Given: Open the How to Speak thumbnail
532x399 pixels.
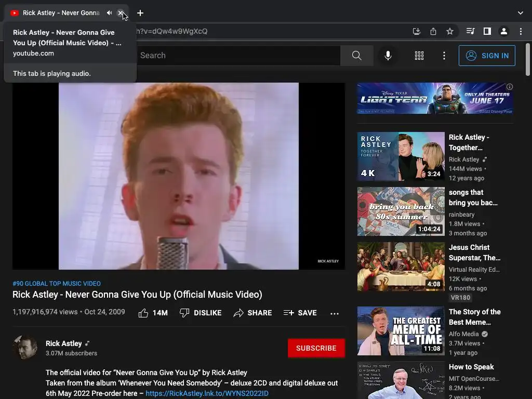Looking at the screenshot, I should [401, 380].
